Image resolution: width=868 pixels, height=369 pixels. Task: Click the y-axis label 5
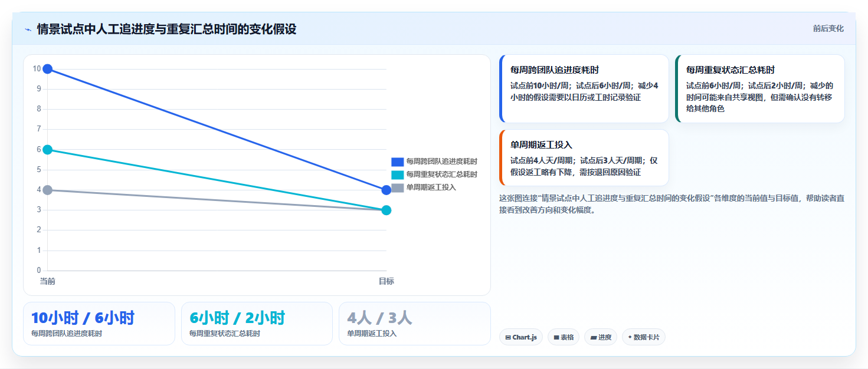click(39, 170)
